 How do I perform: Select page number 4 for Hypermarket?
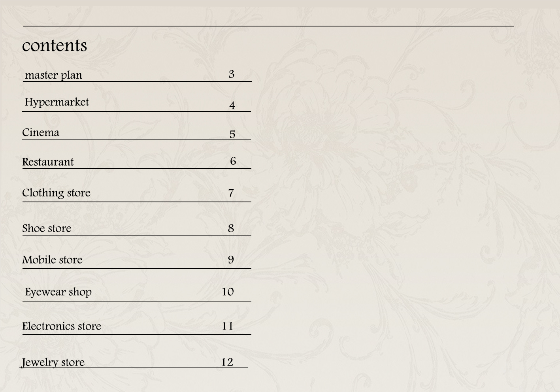(232, 106)
